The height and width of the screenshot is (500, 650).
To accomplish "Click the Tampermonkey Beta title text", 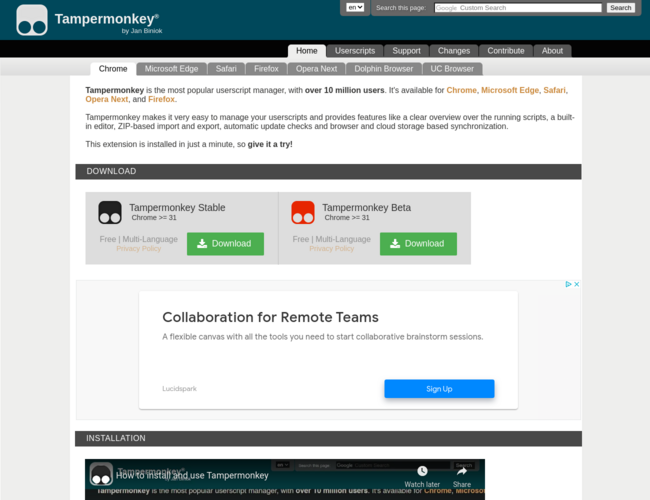I will pos(366,207).
